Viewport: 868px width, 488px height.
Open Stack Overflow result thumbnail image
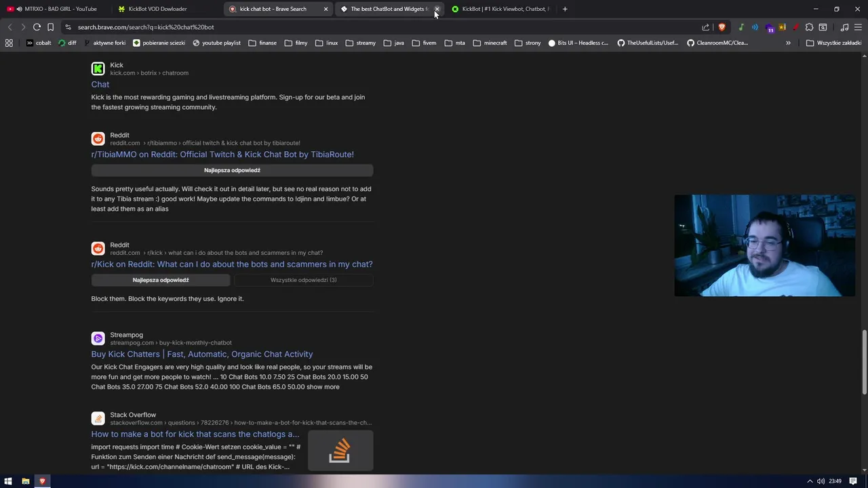coord(340,450)
